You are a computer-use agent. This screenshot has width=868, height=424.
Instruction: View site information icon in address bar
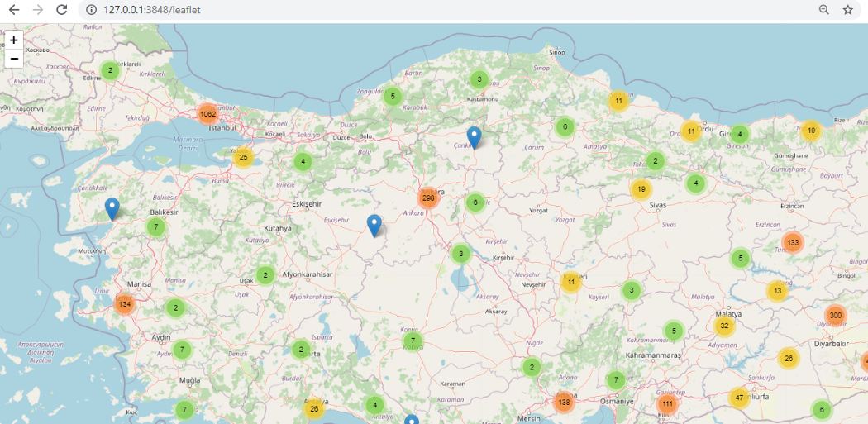pyautogui.click(x=91, y=9)
